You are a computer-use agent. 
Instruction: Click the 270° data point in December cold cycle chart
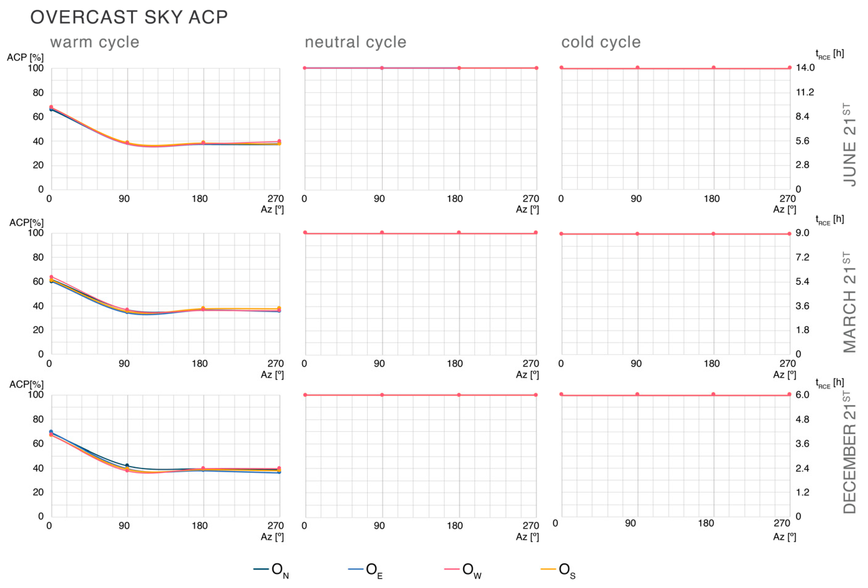[x=789, y=394]
